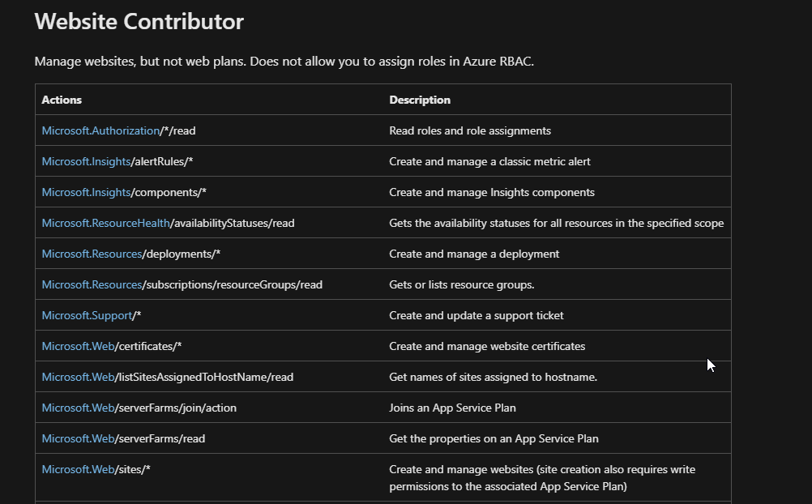Click 'Get names of sites assigned to hostname.'
This screenshot has height=504, width=812.
[x=494, y=377]
